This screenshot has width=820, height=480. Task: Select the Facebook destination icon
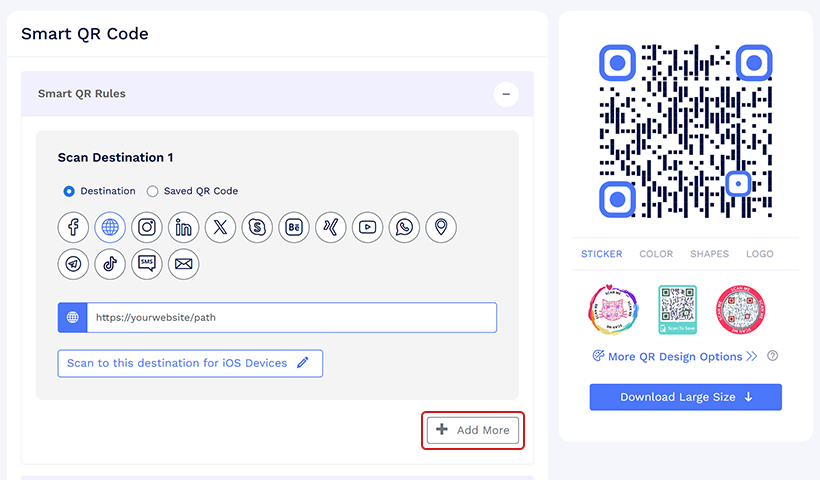tap(73, 227)
